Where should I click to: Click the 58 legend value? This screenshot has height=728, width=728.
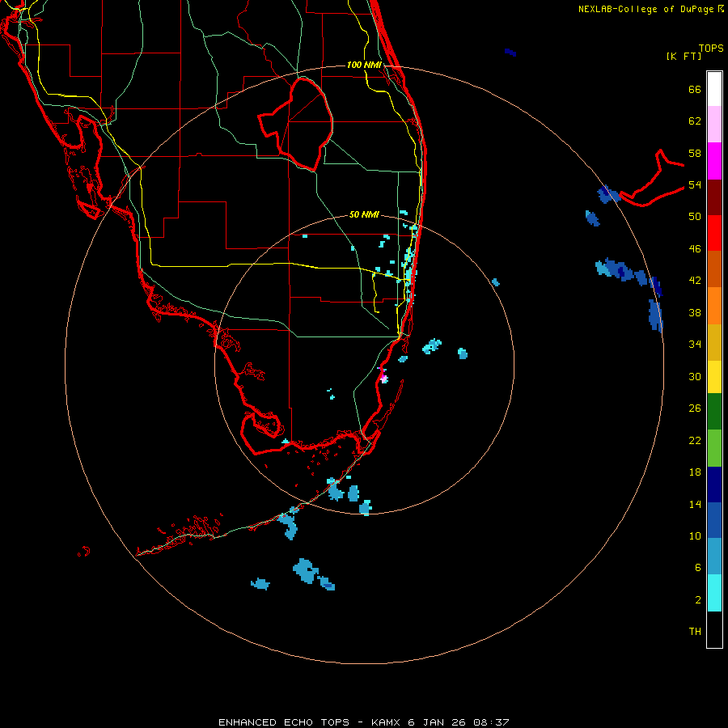(x=695, y=153)
